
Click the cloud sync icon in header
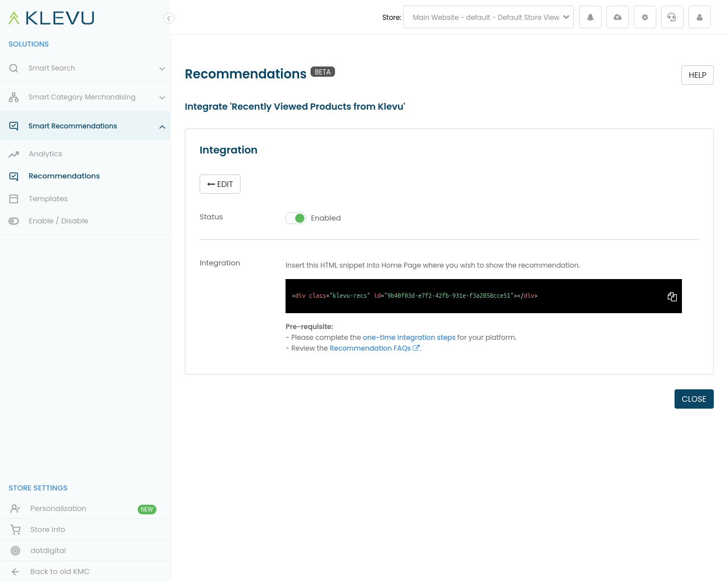point(618,18)
